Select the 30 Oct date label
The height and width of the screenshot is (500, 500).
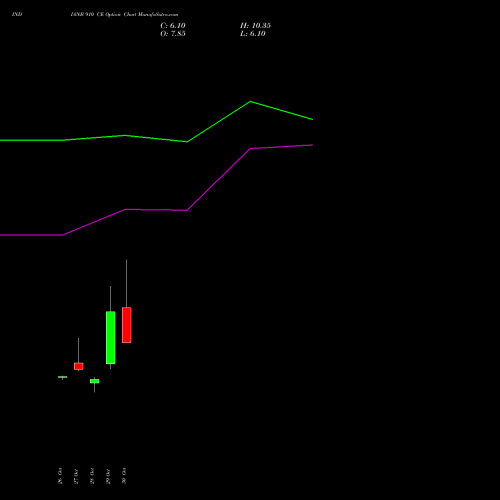pos(124,476)
